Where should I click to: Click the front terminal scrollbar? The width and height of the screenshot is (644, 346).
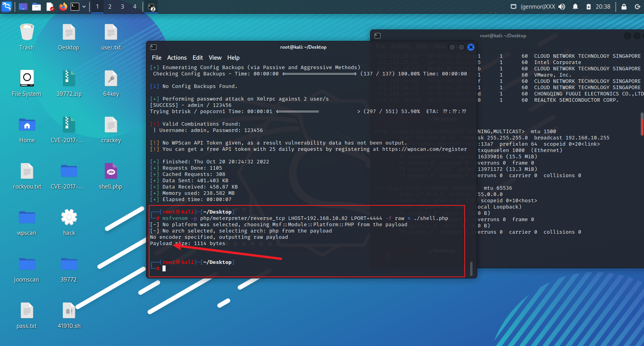(471, 269)
